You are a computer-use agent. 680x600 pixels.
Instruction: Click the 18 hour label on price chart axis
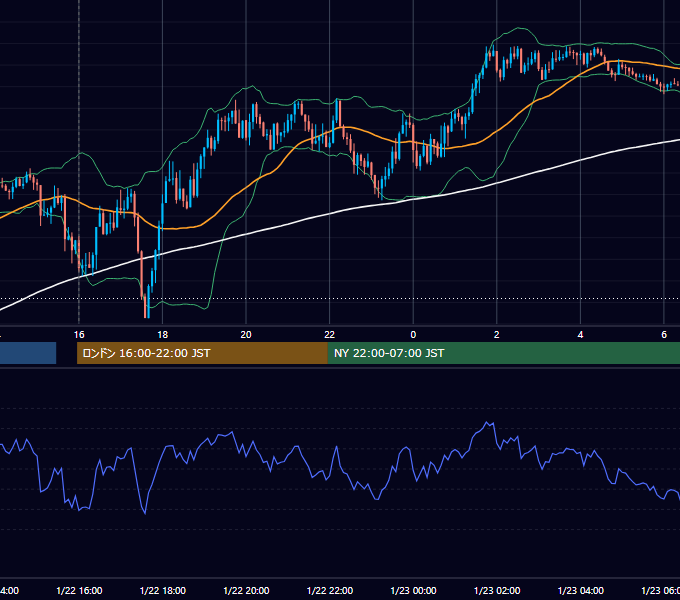163,335
